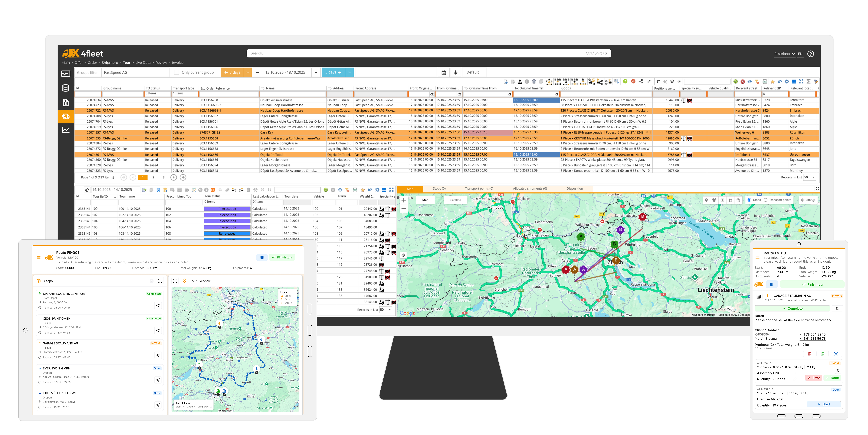Click the clear filter funnel in shipments toolbar

(x=757, y=82)
